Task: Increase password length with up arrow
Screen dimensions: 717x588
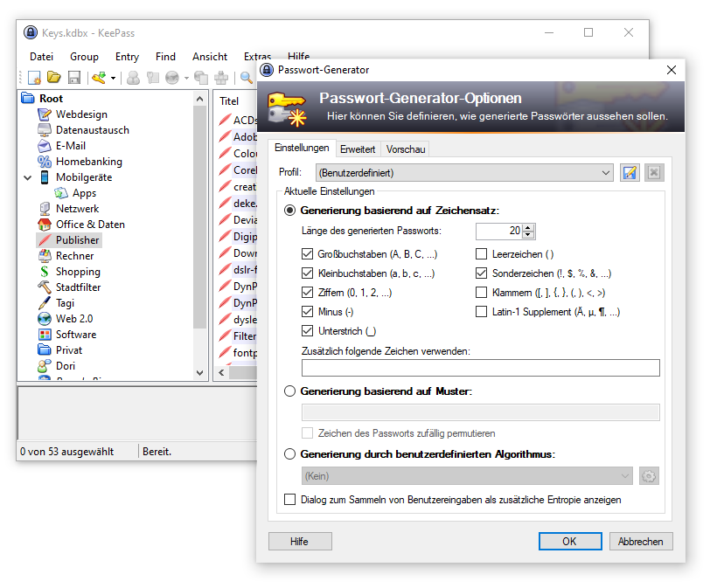Action: click(528, 227)
